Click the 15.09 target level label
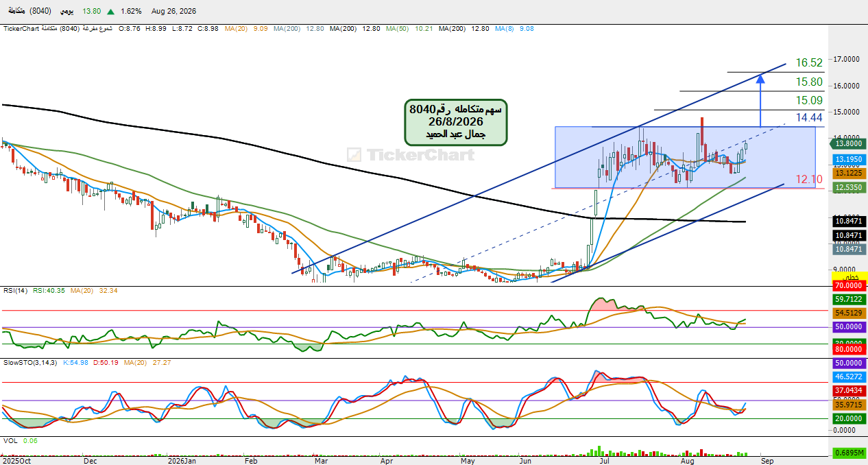Image resolution: width=868 pixels, height=465 pixels. (809, 101)
